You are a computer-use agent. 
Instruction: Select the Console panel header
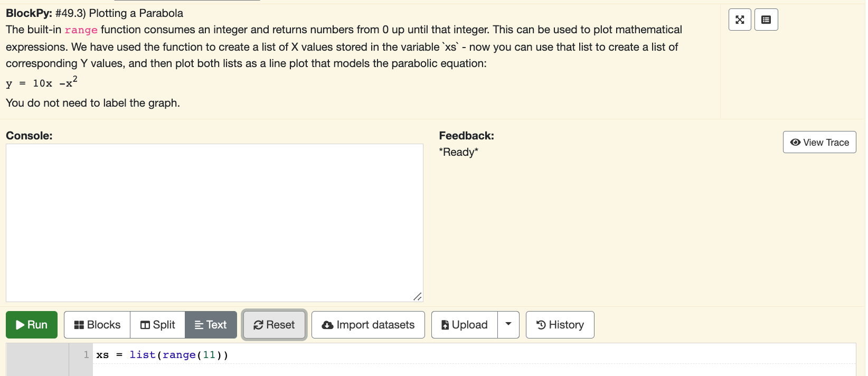click(x=29, y=136)
